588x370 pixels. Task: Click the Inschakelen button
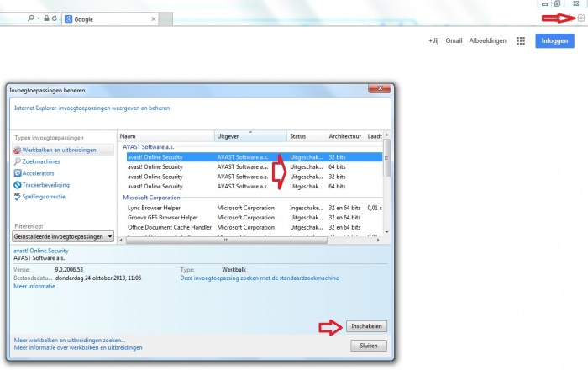(366, 326)
